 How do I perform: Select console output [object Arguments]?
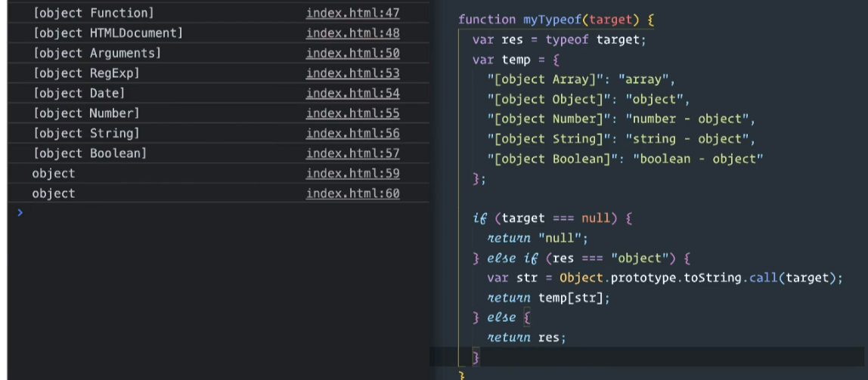pyautogui.click(x=97, y=53)
